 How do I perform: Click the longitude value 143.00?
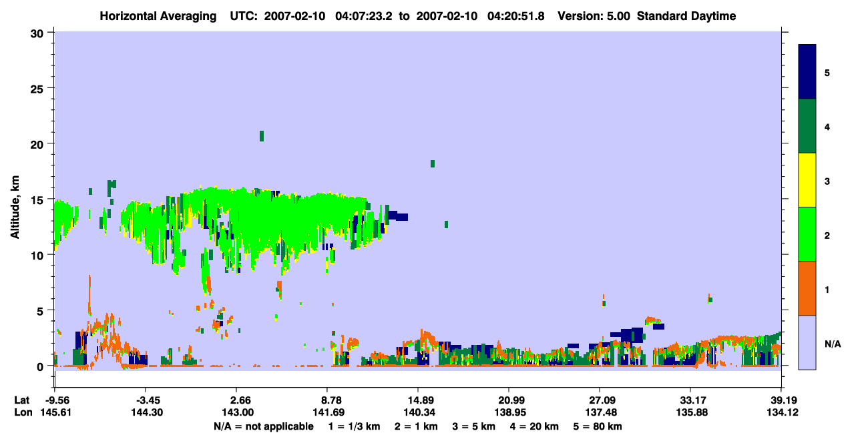point(238,412)
